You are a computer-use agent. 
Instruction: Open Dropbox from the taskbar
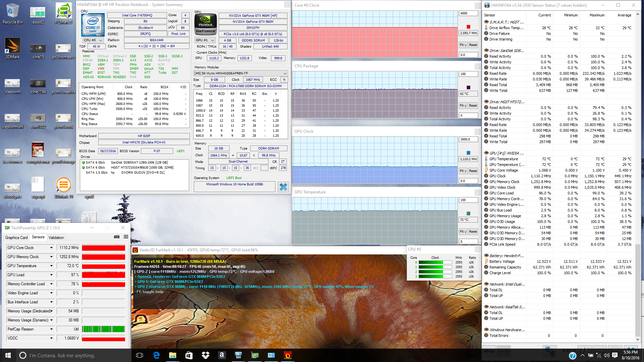(205, 355)
